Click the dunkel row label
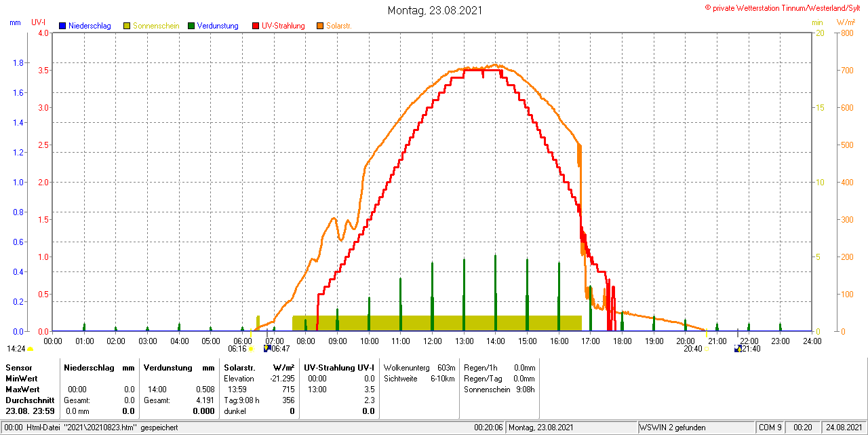The height and width of the screenshot is (435, 868). (x=235, y=411)
